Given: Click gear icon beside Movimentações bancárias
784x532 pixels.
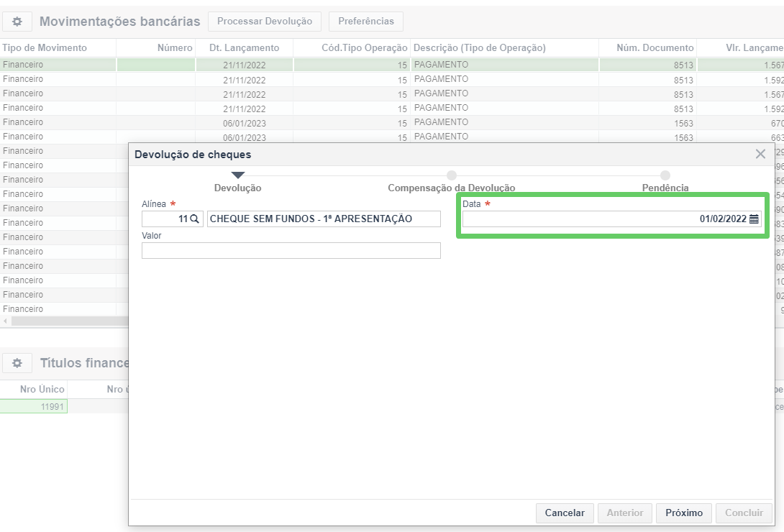Looking at the screenshot, I should click(x=17, y=22).
